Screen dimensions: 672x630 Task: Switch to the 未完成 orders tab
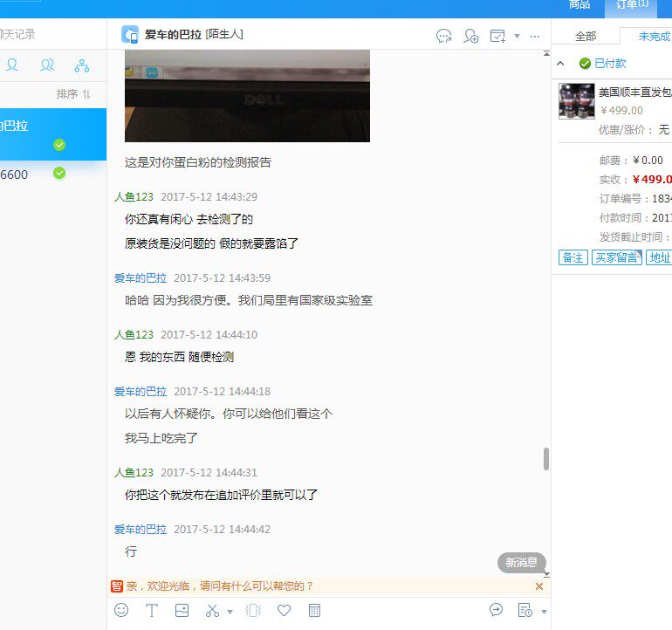pos(654,37)
